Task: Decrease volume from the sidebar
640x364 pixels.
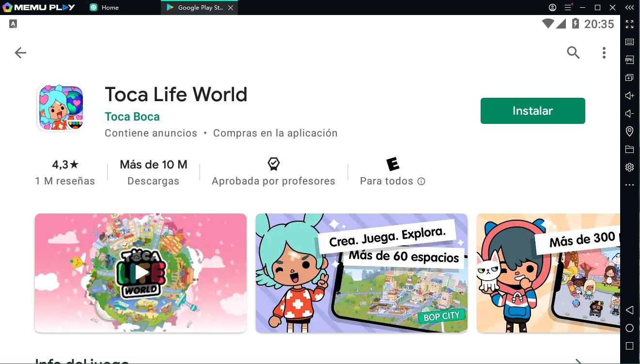Action: click(629, 113)
